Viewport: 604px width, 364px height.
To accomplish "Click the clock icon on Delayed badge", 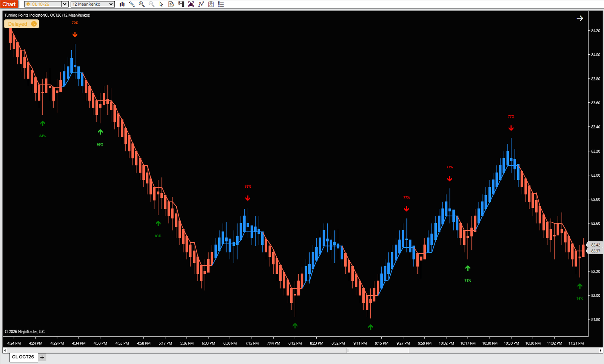I will click(34, 24).
